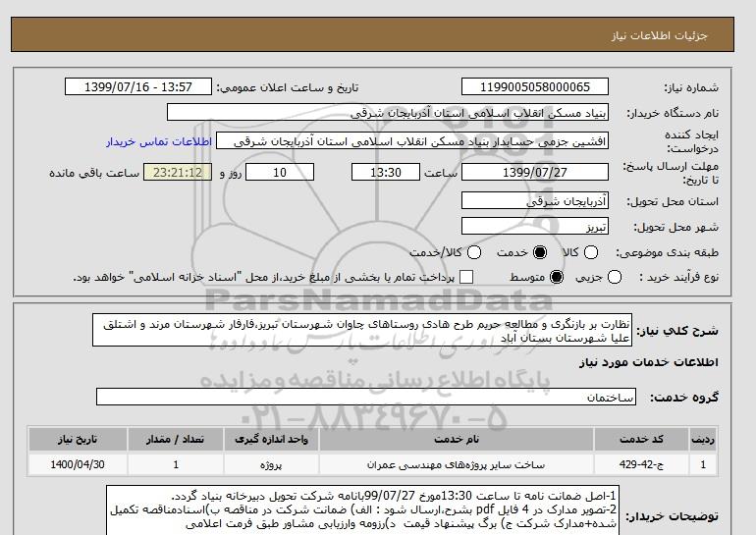Click service code cell ج-42-429
756x535 pixels.
(x=641, y=464)
